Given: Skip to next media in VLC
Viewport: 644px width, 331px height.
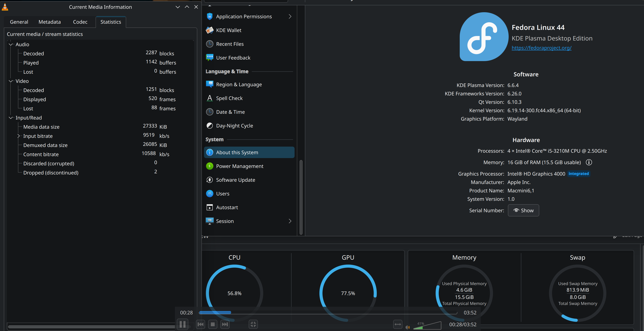Looking at the screenshot, I should (x=225, y=324).
